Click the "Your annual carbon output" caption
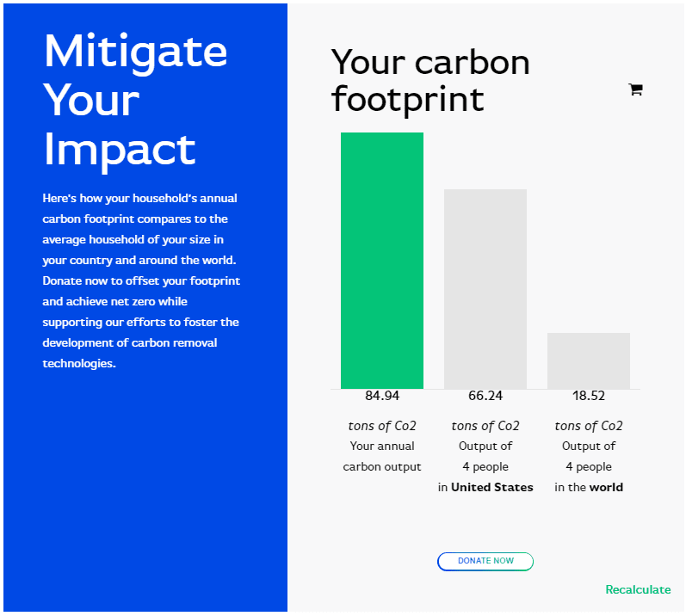The image size is (692, 616). [x=382, y=457]
